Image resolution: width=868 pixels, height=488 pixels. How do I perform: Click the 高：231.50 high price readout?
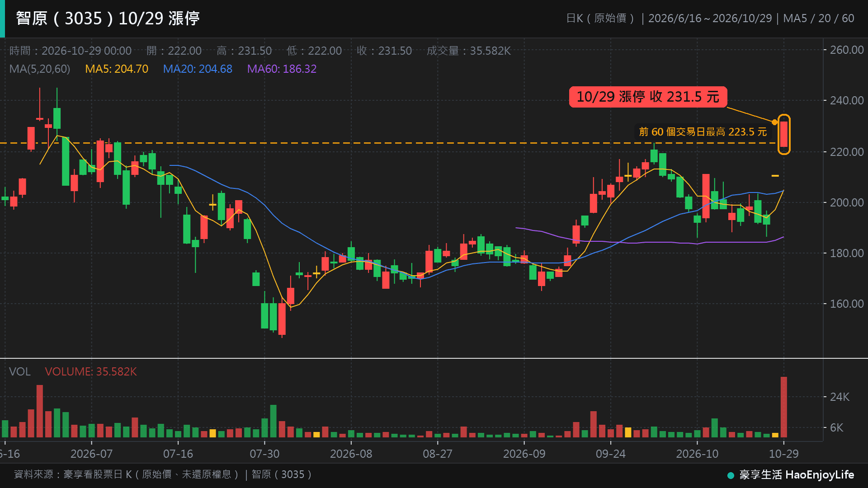pyautogui.click(x=244, y=51)
